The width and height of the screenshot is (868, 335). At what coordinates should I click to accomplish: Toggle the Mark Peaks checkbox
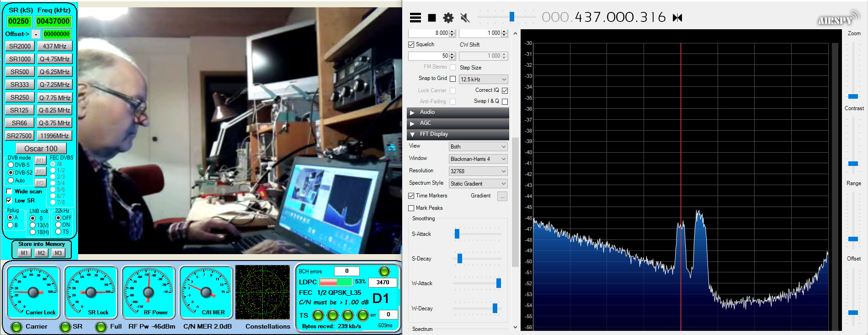[x=411, y=208]
